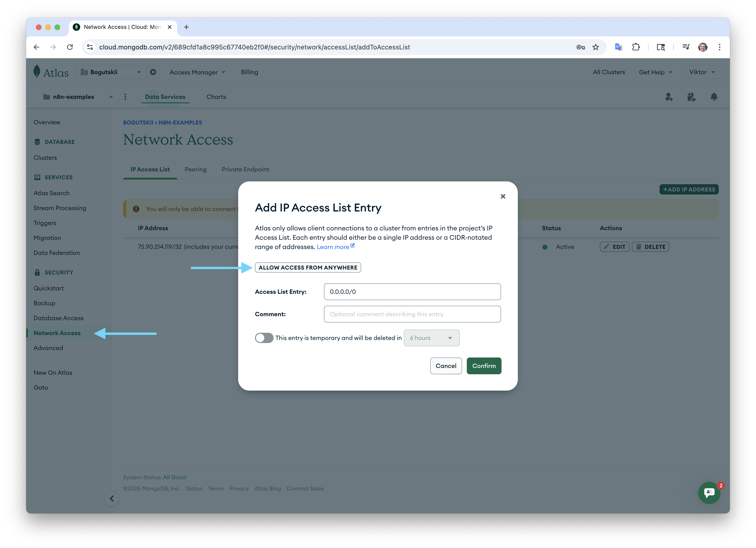Open the project three-dot options menu
Screen dimensions: 756x548
125,97
